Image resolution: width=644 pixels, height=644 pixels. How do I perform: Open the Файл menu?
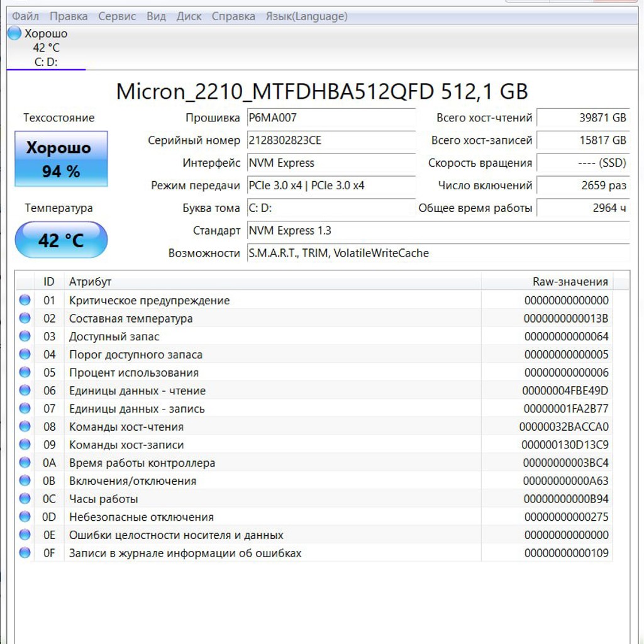(x=25, y=16)
